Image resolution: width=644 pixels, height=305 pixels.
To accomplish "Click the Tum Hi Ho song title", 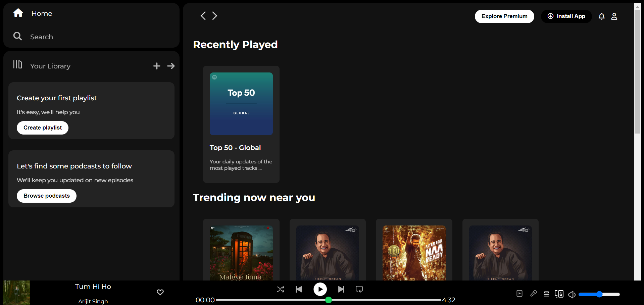I will [93, 287].
